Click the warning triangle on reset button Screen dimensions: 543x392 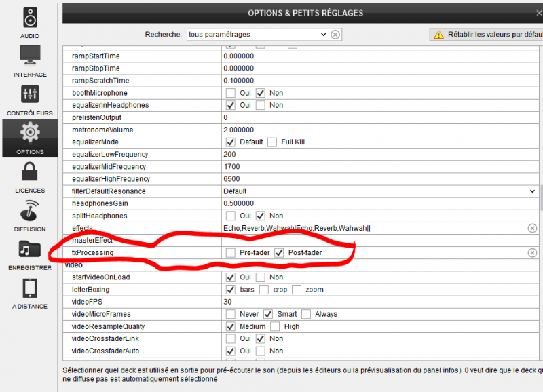point(438,35)
